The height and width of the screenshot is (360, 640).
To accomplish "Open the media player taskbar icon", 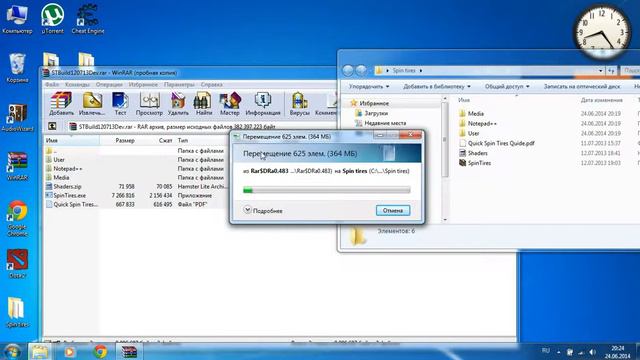I will point(69,351).
